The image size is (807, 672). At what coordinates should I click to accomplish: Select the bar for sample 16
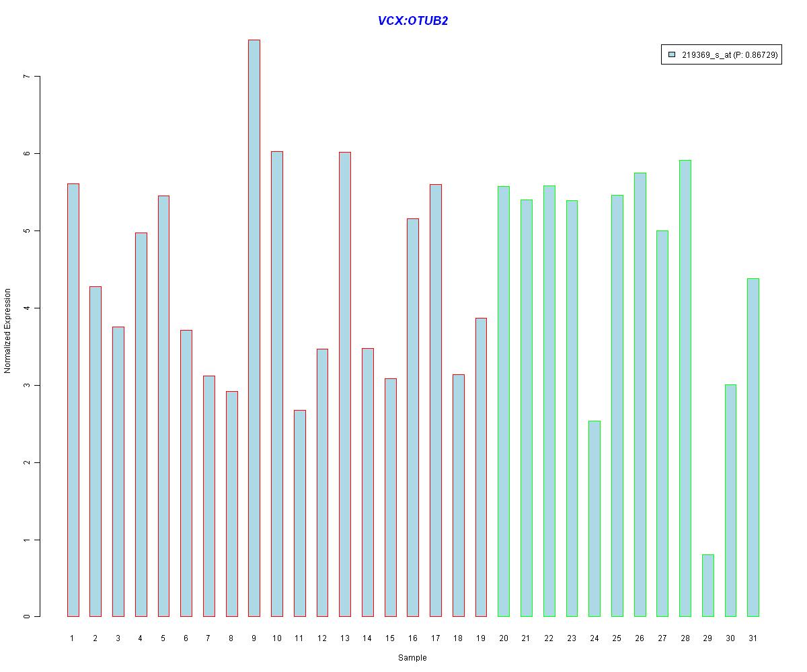click(x=414, y=417)
